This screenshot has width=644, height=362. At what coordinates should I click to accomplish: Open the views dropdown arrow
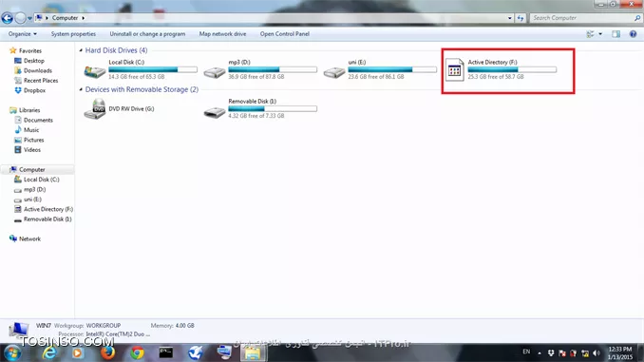pos(600,34)
